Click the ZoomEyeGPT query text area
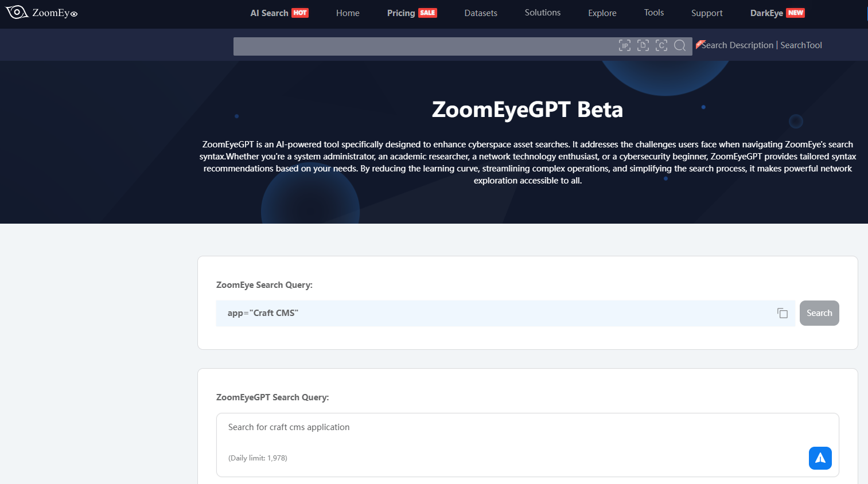868x484 pixels. click(x=402, y=427)
